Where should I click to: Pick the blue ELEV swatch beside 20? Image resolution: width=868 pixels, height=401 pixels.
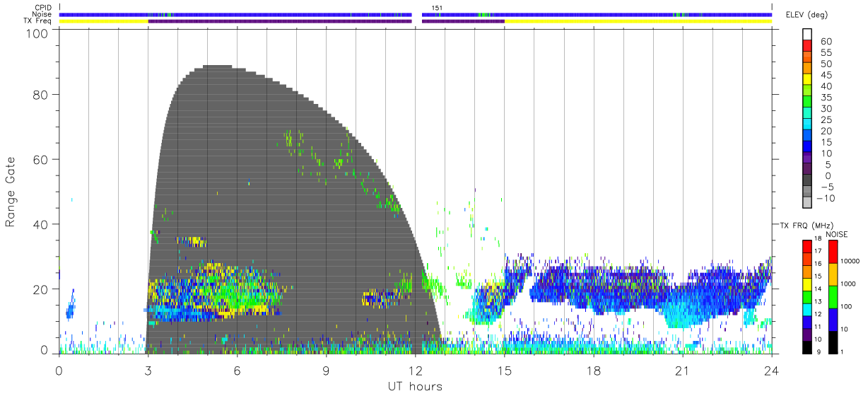(807, 135)
